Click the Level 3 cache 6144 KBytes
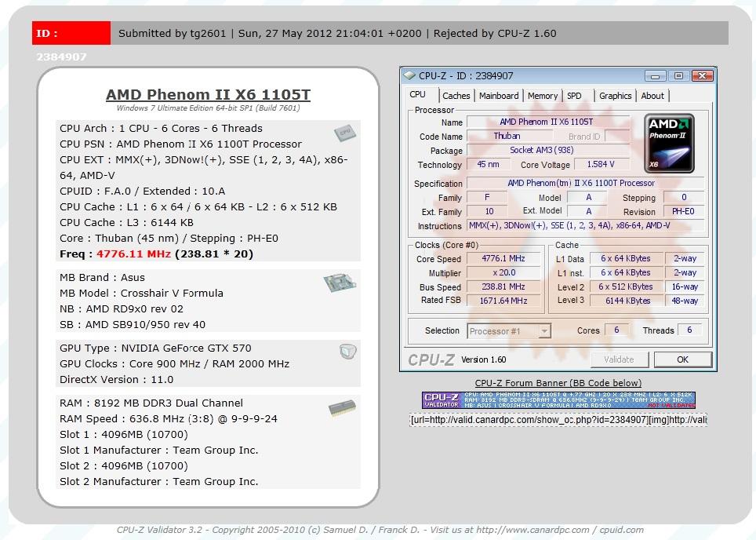This screenshot has height=540, width=756. [626, 301]
